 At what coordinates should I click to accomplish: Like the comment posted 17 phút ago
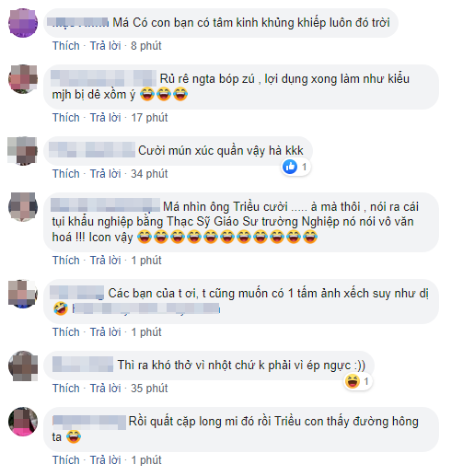coord(66,118)
